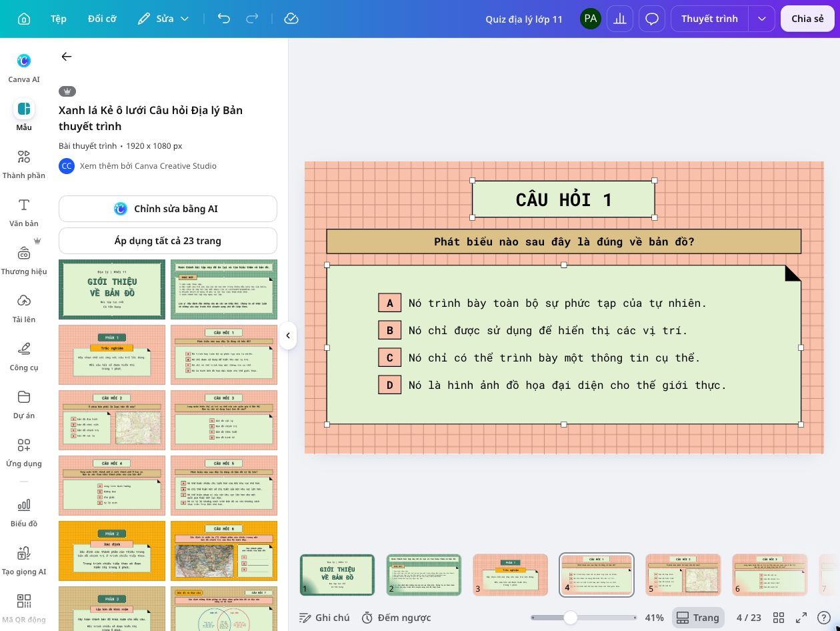Screen dimensions: 840x631
Task: Select the Câu hỏi 5 template thumbnail
Action: 224,486
